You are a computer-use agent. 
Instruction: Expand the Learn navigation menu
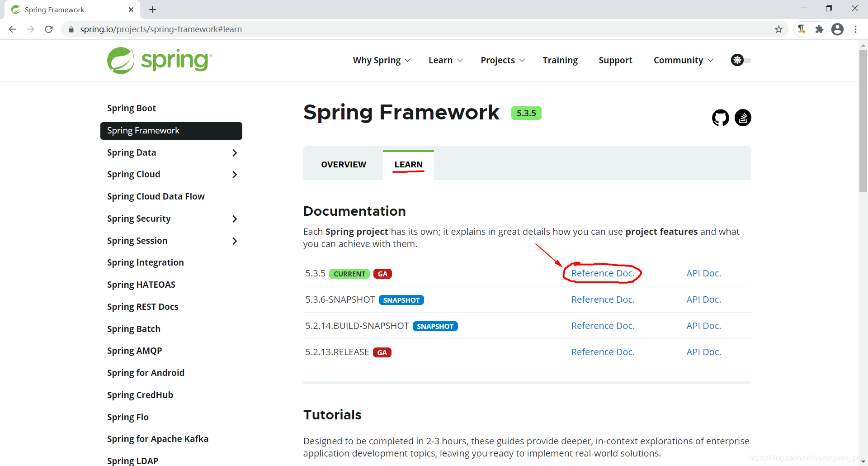[x=445, y=60]
